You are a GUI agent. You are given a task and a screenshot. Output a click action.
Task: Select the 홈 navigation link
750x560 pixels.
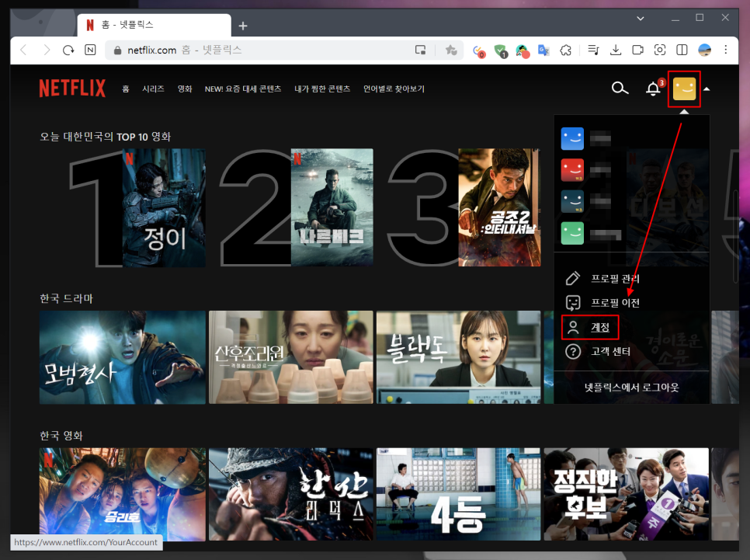tap(125, 89)
